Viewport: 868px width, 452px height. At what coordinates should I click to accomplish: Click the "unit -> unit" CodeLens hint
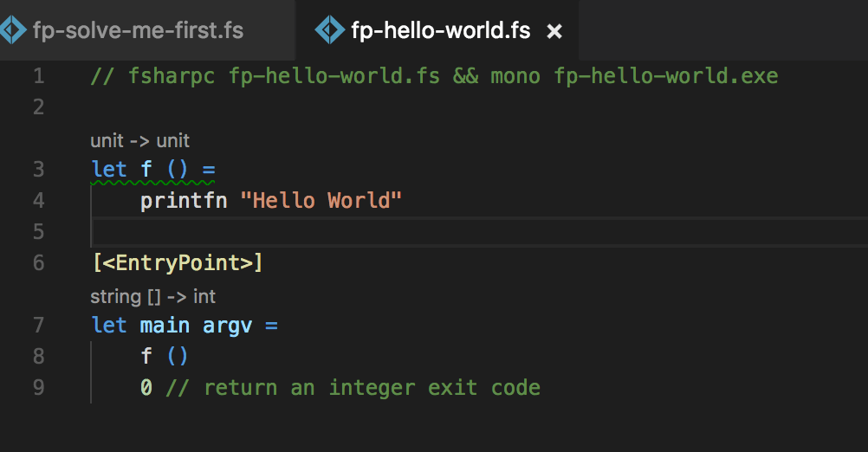click(x=139, y=140)
